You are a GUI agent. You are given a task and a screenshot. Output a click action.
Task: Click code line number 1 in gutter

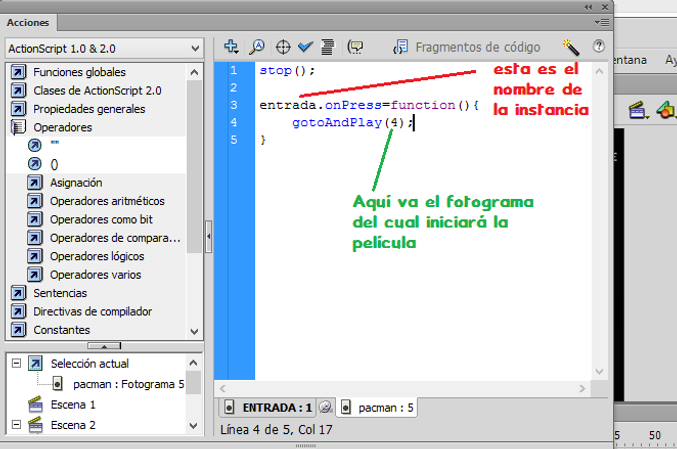234,70
